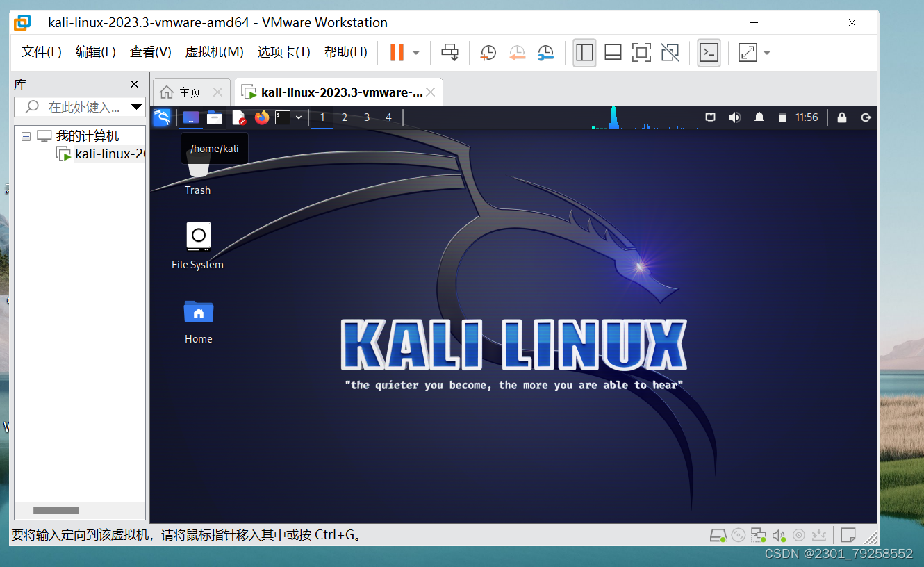The width and height of the screenshot is (924, 567).
Task: Switch to workspace 2
Action: (345, 117)
